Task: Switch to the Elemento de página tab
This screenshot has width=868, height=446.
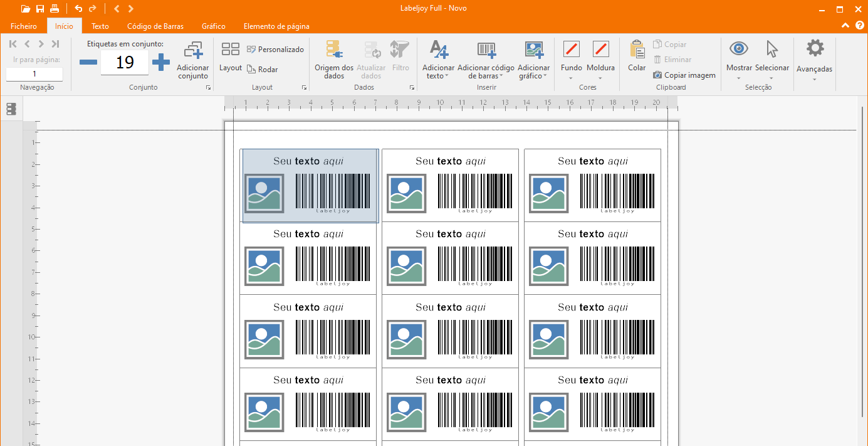Action: pyautogui.click(x=276, y=26)
